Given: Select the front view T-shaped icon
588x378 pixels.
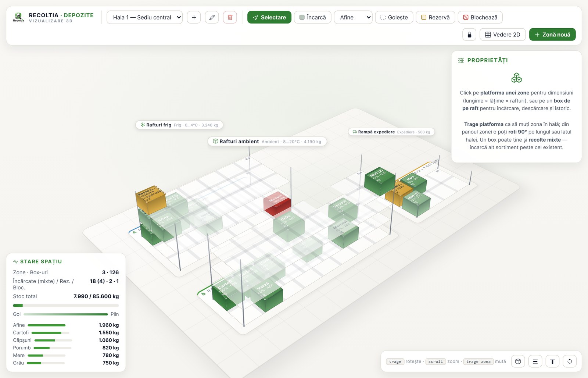Looking at the screenshot, I should 552,361.
